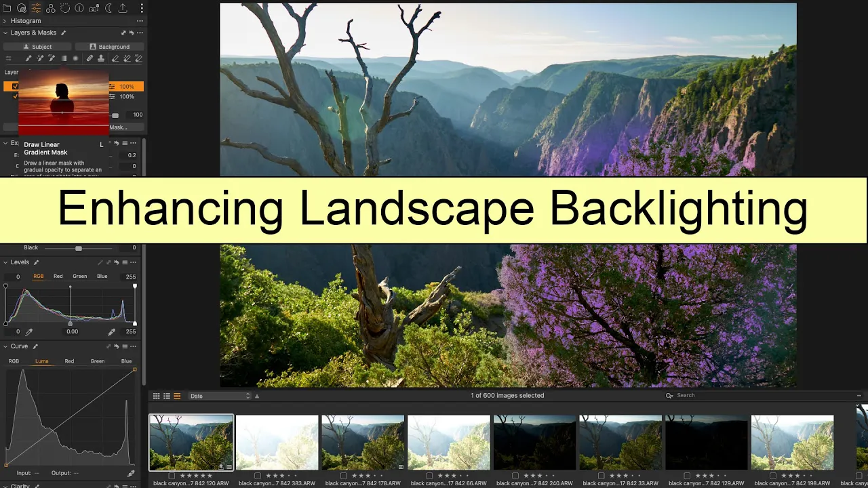Select the RGB tab in Curve
Image resolution: width=868 pixels, height=488 pixels.
pyautogui.click(x=14, y=361)
